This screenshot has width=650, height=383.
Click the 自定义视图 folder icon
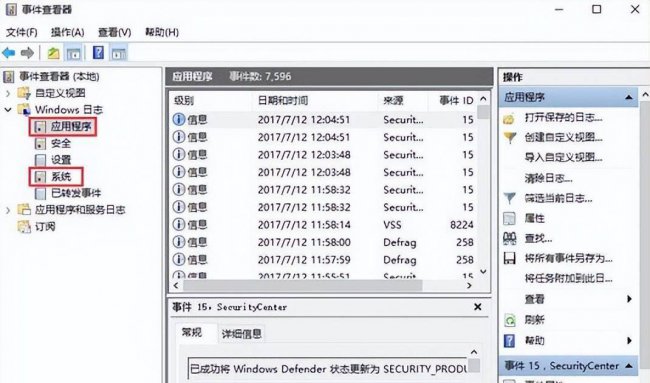point(24,93)
